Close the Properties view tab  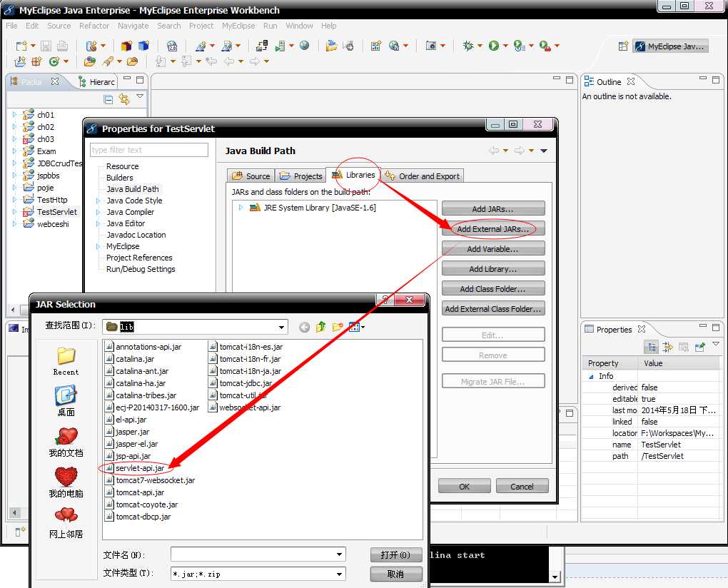pyautogui.click(x=642, y=328)
